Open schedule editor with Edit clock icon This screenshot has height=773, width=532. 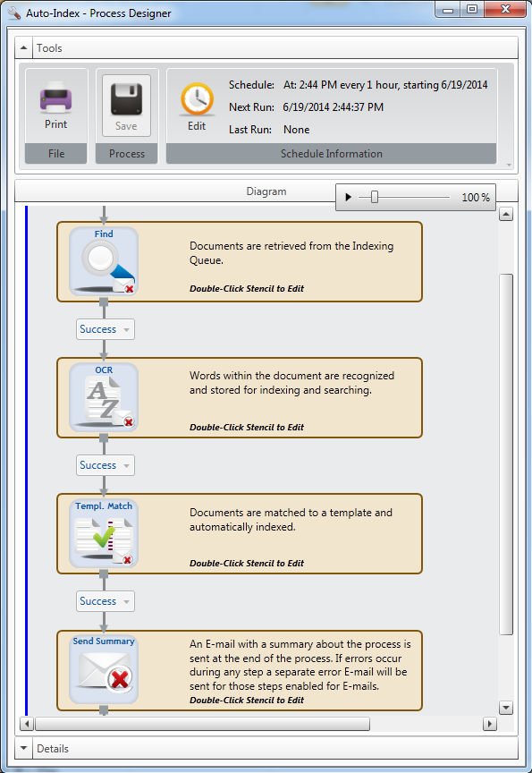[197, 99]
